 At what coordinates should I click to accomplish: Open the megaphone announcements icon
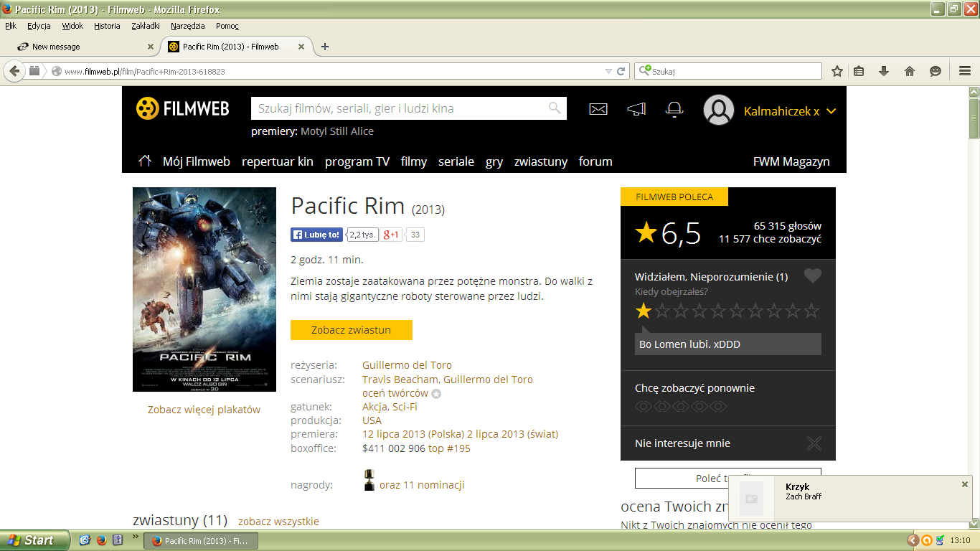click(x=636, y=109)
